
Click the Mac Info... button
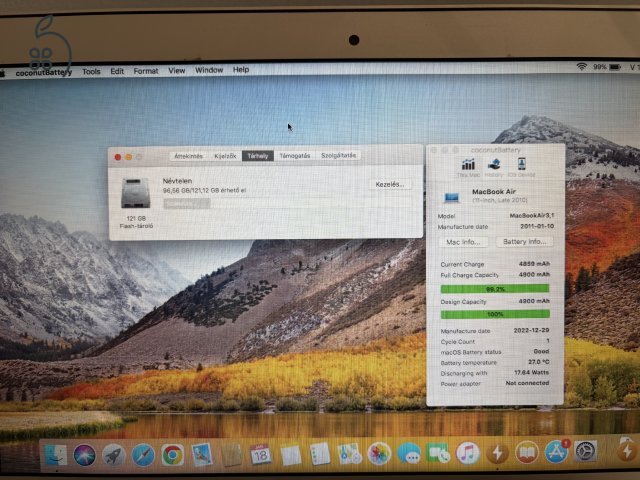464,242
